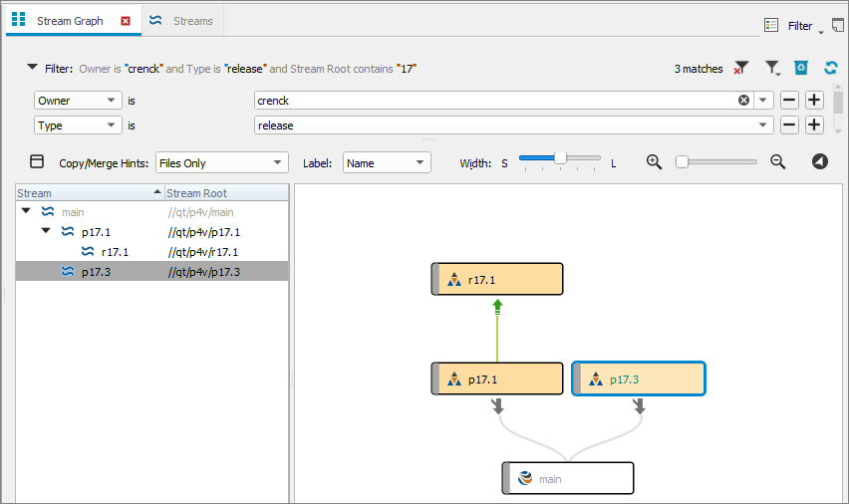Close the Stream Graph tab
The height and width of the screenshot is (504, 849).
(x=125, y=21)
